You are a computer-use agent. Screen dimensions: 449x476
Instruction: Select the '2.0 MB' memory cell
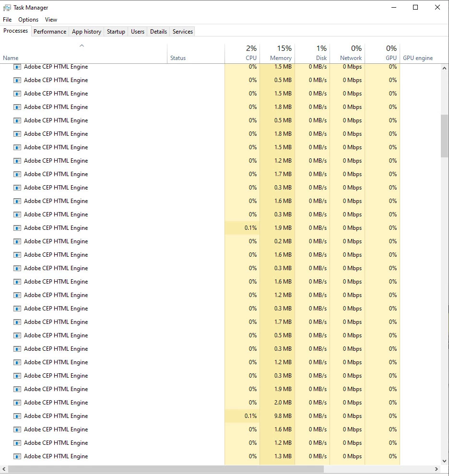pyautogui.click(x=277, y=403)
